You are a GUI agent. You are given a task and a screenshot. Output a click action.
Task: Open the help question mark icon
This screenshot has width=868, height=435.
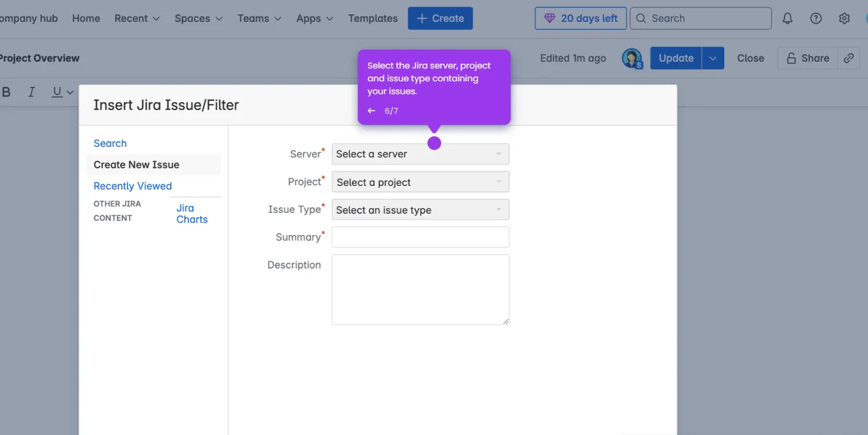(816, 18)
